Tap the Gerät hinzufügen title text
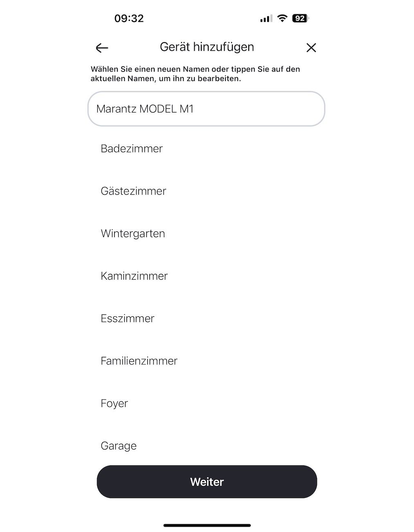 [x=207, y=47]
